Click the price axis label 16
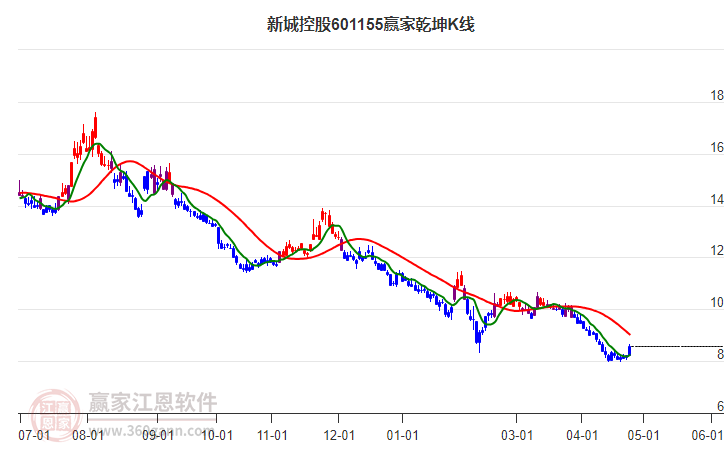 pyautogui.click(x=717, y=147)
